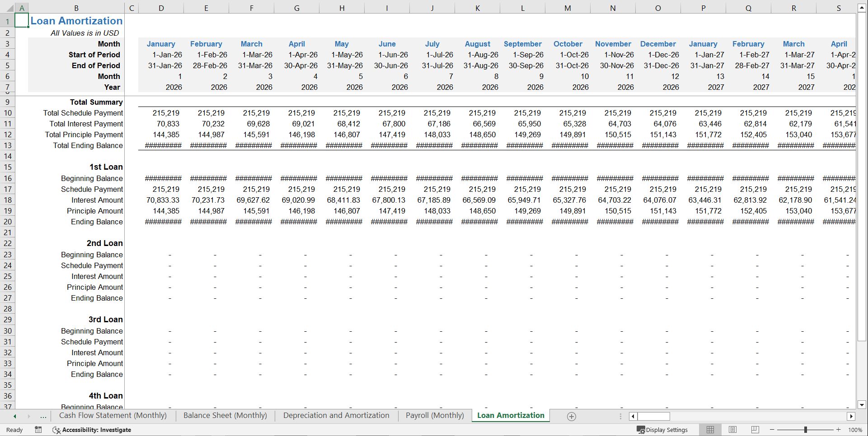The height and width of the screenshot is (436, 868).
Task: Switch to Normal view in status bar
Action: coord(710,430)
